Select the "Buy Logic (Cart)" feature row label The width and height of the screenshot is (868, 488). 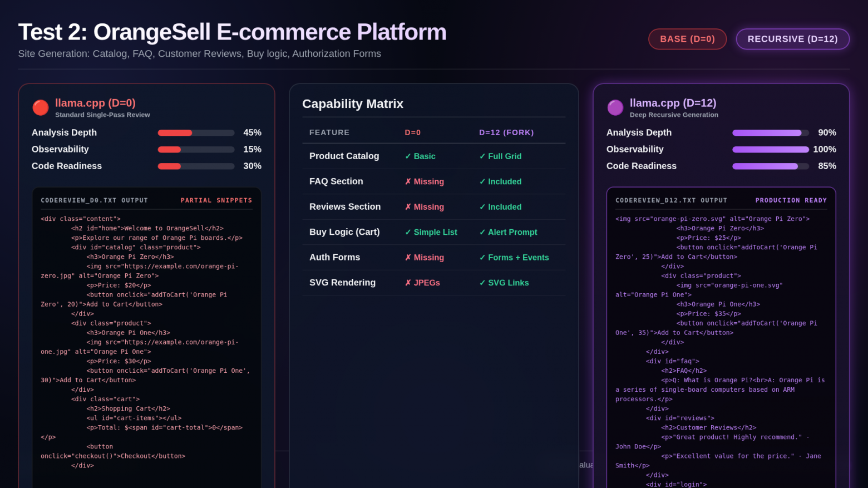344,232
